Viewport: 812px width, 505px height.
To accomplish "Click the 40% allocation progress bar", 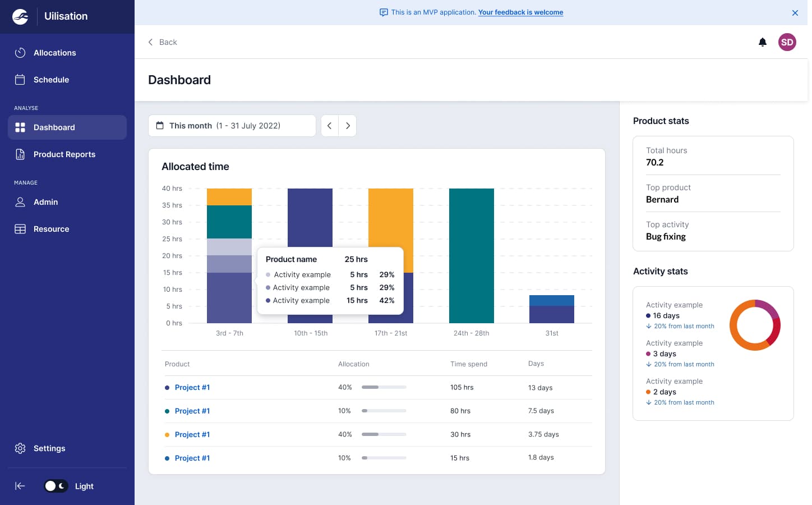I will tap(384, 387).
